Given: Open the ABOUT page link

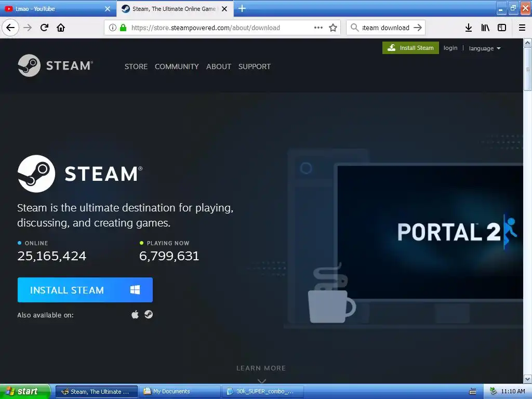Looking at the screenshot, I should pyautogui.click(x=219, y=66).
